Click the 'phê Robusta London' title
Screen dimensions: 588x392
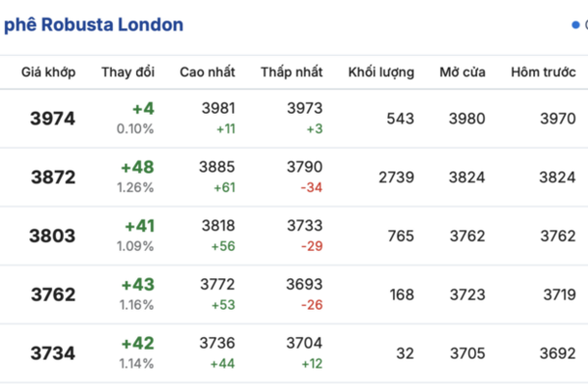94,24
